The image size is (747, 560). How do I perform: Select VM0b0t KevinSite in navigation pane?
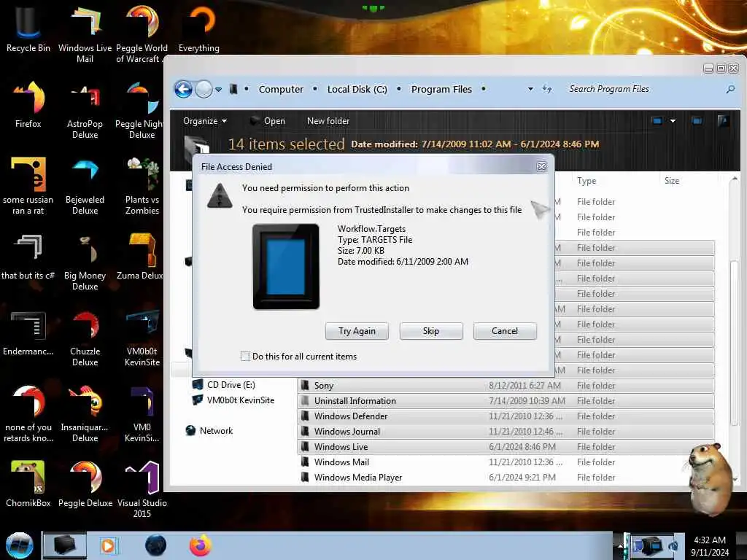[233, 400]
